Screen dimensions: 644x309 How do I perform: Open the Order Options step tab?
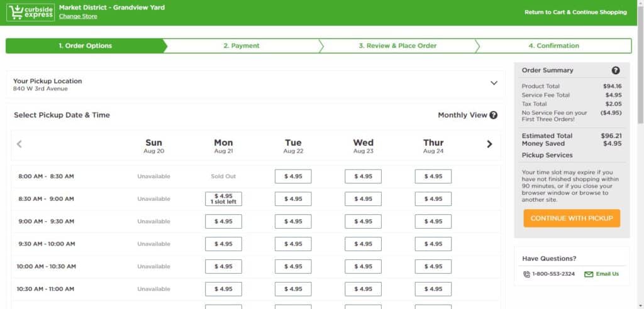[85, 46]
